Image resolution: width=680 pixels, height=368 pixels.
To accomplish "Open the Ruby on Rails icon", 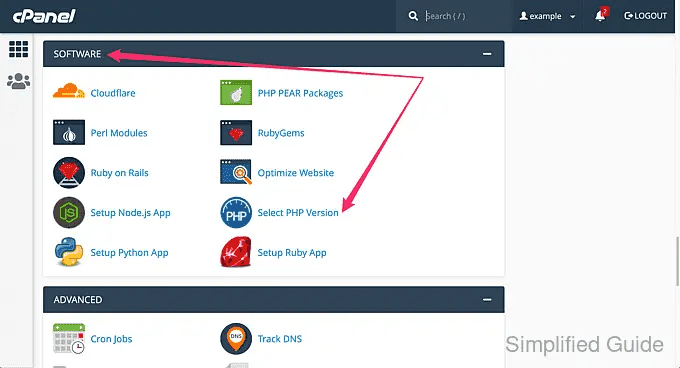I will tap(69, 173).
